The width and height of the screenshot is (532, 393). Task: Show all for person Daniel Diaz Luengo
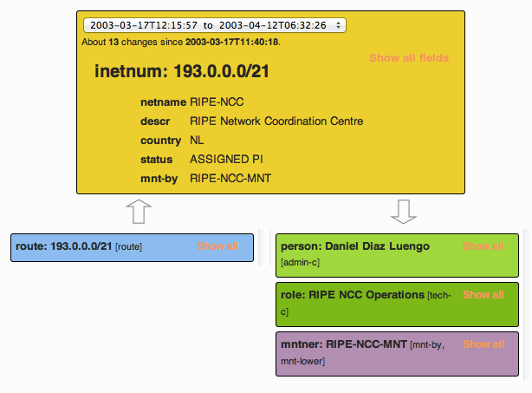[483, 246]
